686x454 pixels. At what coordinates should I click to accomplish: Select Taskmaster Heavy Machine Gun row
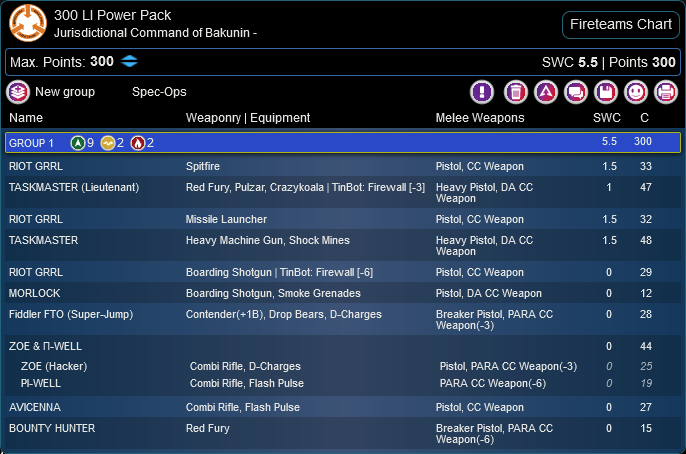pyautogui.click(x=343, y=245)
